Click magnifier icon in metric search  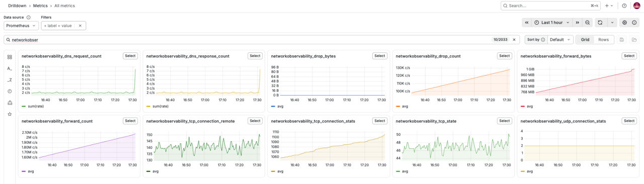click(8, 40)
